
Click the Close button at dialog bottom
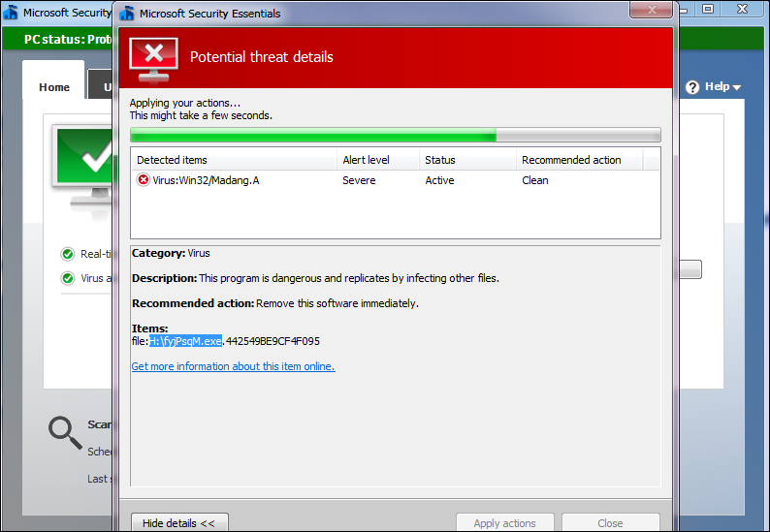[x=610, y=522]
